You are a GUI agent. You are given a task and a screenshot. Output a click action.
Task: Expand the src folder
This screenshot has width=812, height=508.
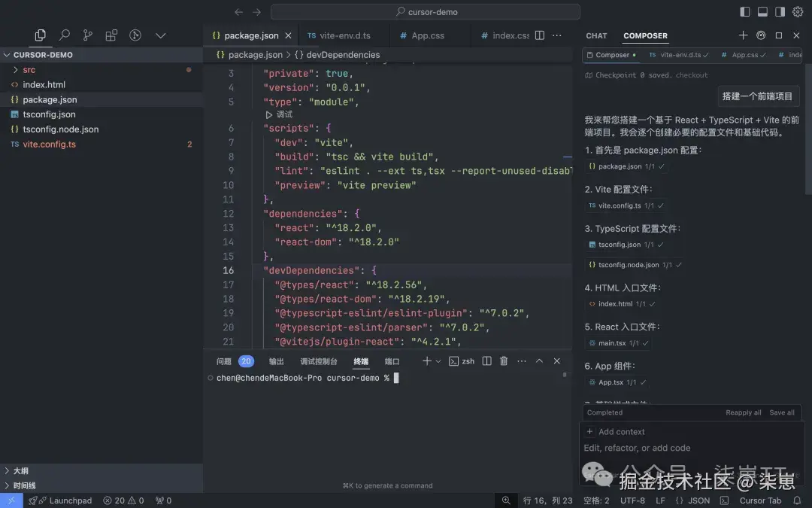click(x=101, y=69)
